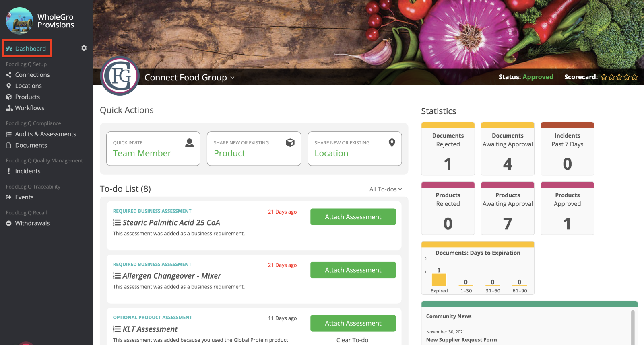Attach assessment for Allergen Changeover - Mixer

pos(353,270)
